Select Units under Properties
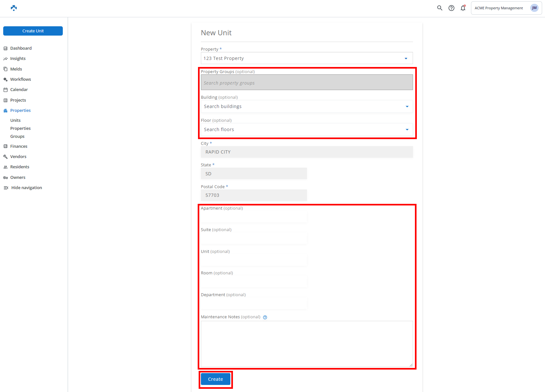Viewport: 545px width, 392px height. pos(15,120)
